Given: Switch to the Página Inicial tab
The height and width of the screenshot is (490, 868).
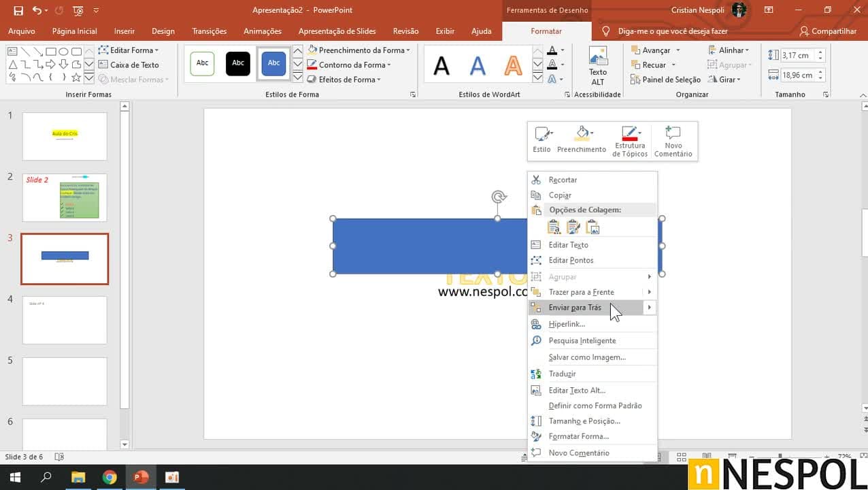Looking at the screenshot, I should click(74, 31).
